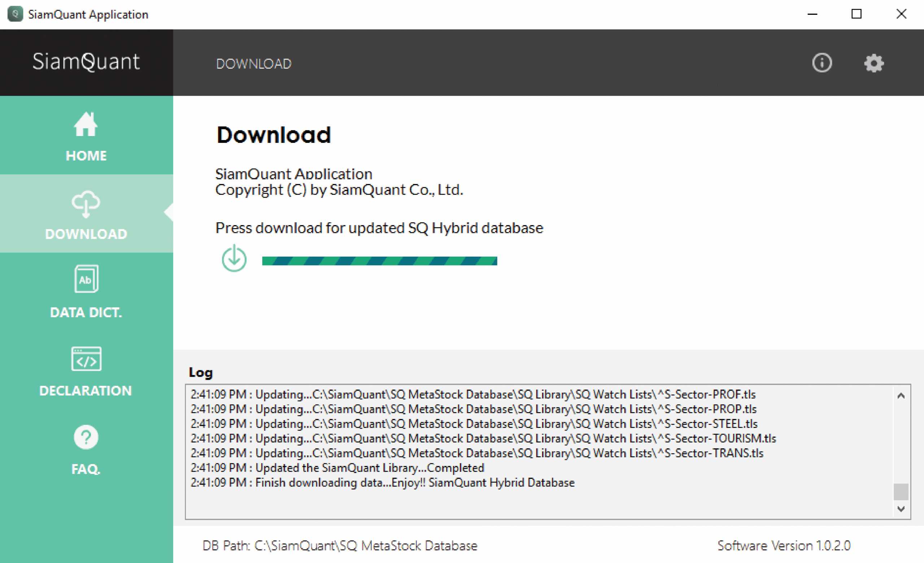Open the FAQ question mark icon
This screenshot has height=563, width=924.
point(86,437)
